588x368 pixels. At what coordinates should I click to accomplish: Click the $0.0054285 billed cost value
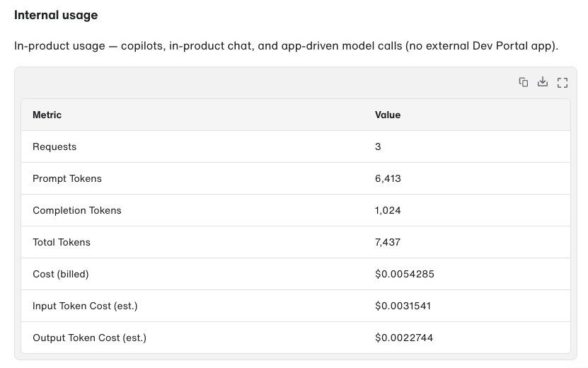pos(405,274)
